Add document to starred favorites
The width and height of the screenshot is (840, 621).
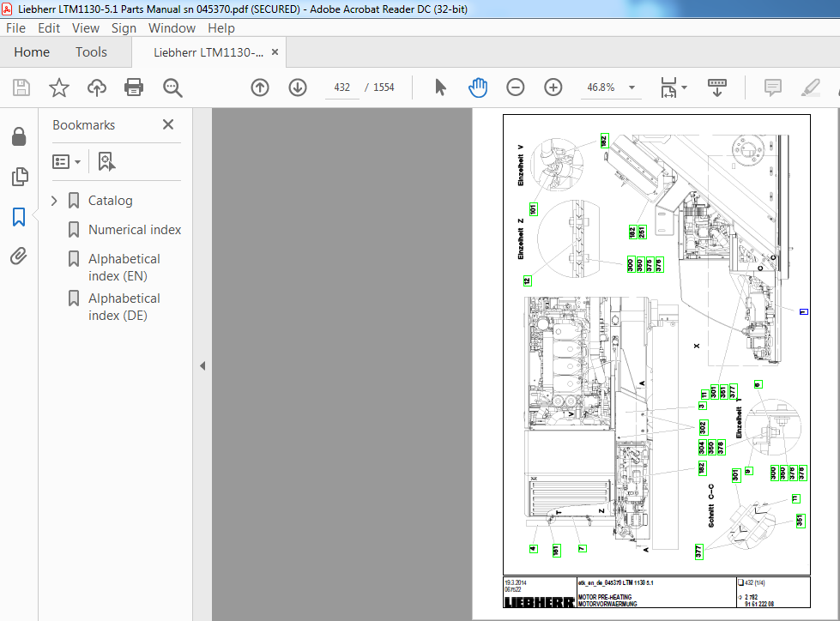coord(59,87)
